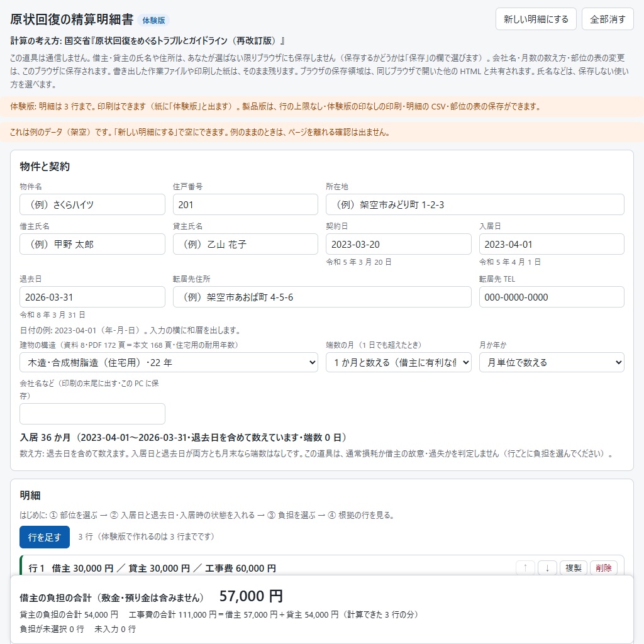
Task: Click 削除 button on row 1
Action: pos(603,568)
